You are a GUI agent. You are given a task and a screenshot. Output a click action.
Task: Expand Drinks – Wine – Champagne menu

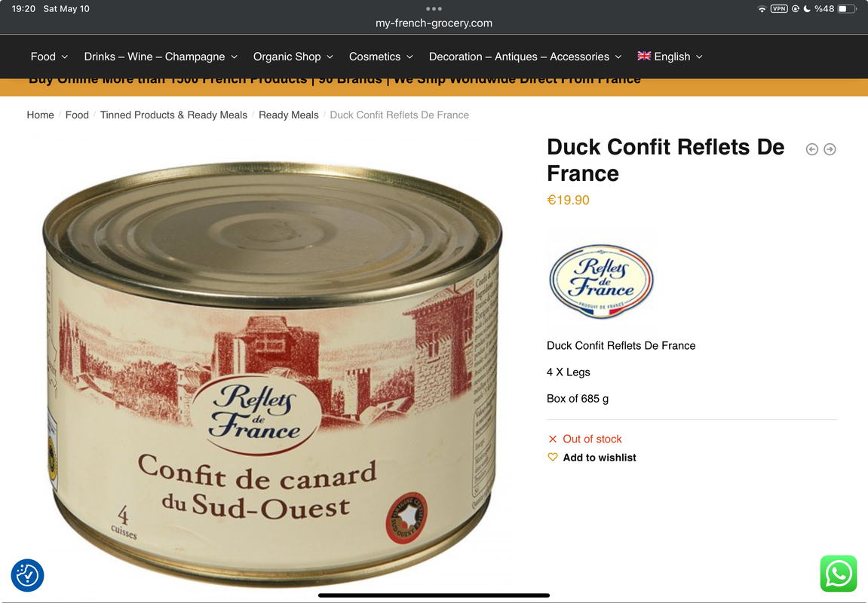click(161, 57)
